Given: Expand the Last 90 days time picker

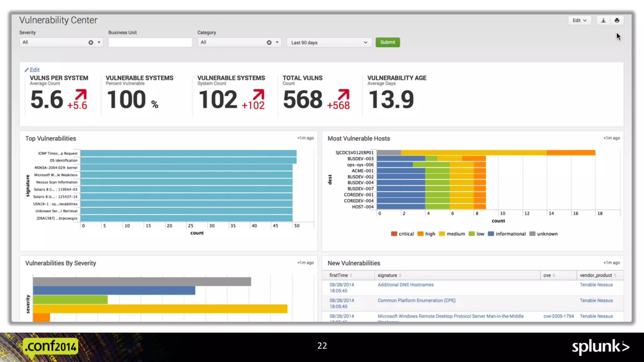Looking at the screenshot, I should click(329, 42).
